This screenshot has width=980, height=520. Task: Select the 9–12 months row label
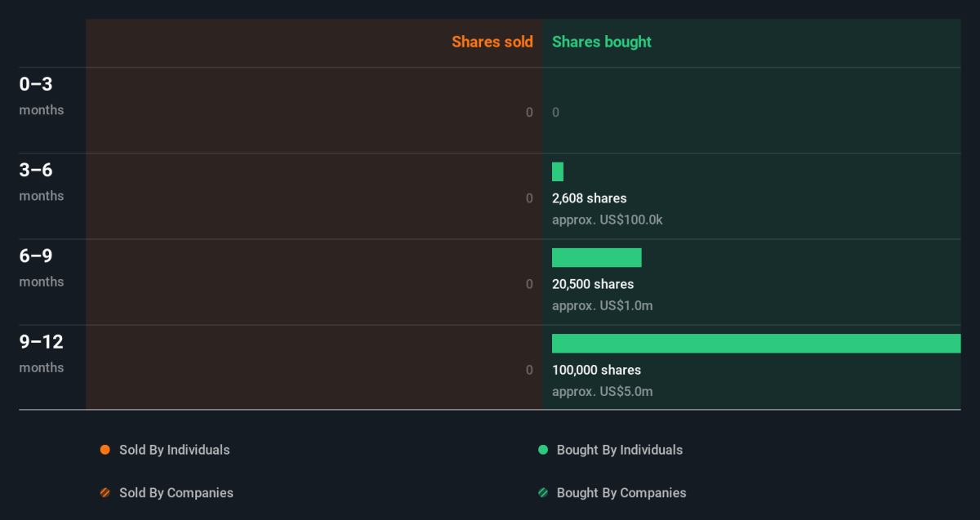click(x=41, y=353)
